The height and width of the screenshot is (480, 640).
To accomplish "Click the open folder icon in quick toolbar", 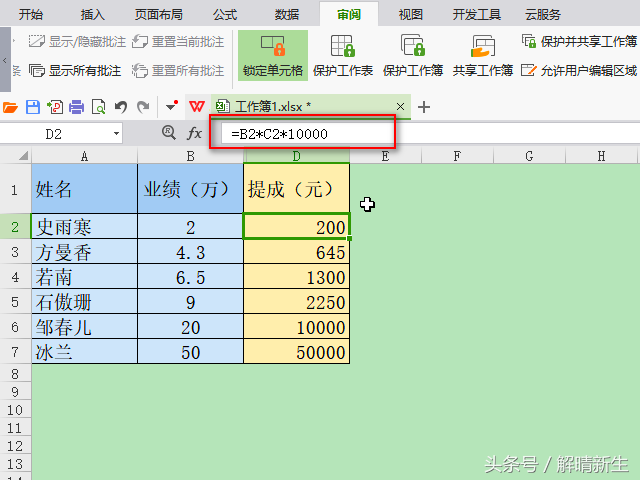I will 10,107.
